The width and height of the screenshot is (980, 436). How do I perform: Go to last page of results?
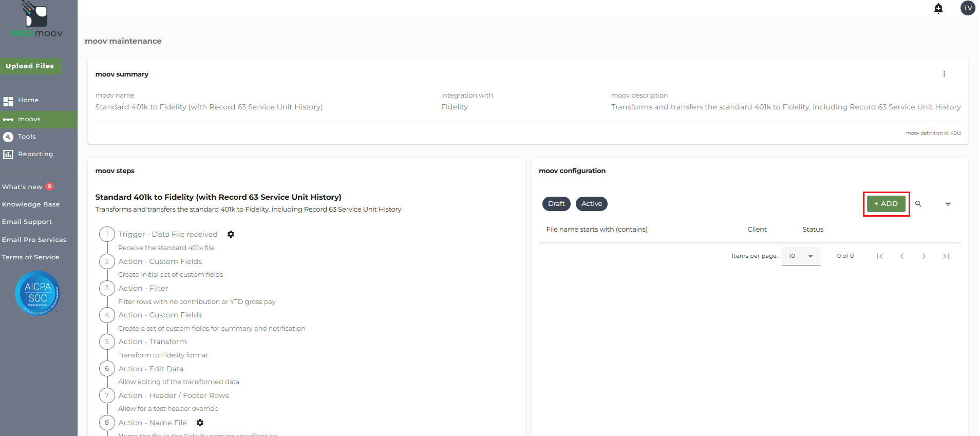coord(946,256)
